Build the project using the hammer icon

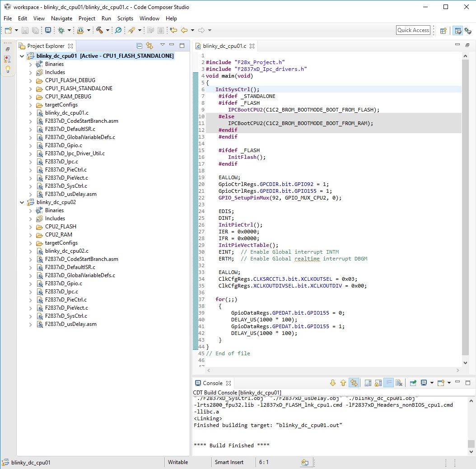tap(100, 30)
